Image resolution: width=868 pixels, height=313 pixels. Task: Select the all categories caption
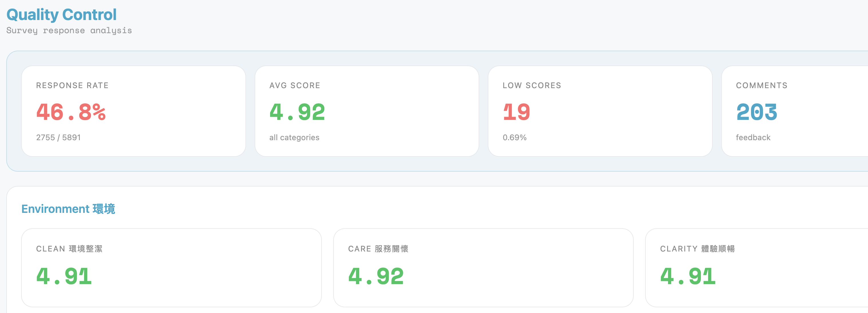pyautogui.click(x=294, y=137)
